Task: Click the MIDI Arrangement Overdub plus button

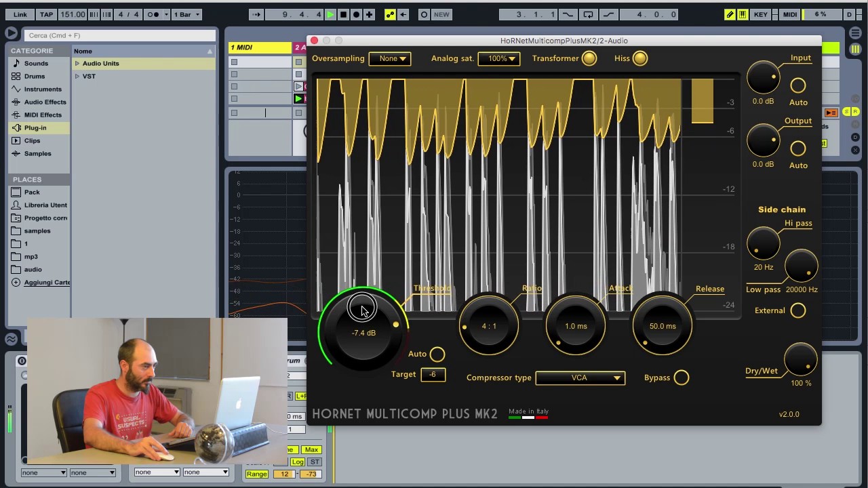Action: (x=369, y=14)
